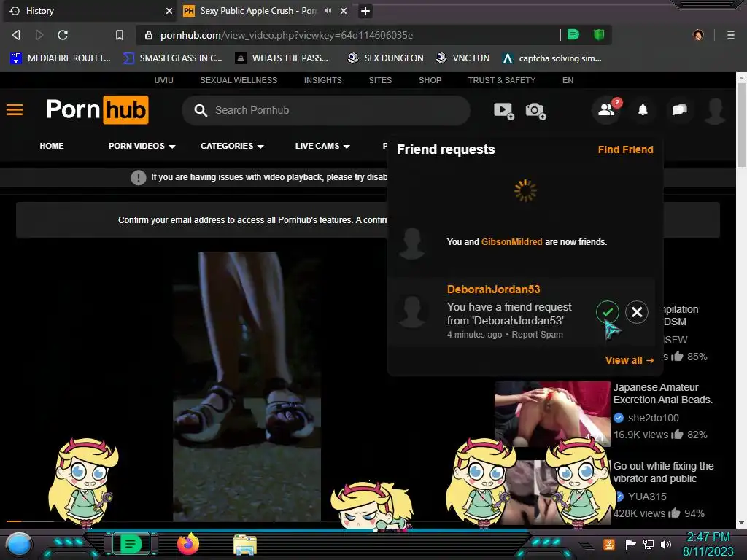Screen dimensions: 747x560
Task: Open INSIGHTS top link
Action: coord(323,80)
